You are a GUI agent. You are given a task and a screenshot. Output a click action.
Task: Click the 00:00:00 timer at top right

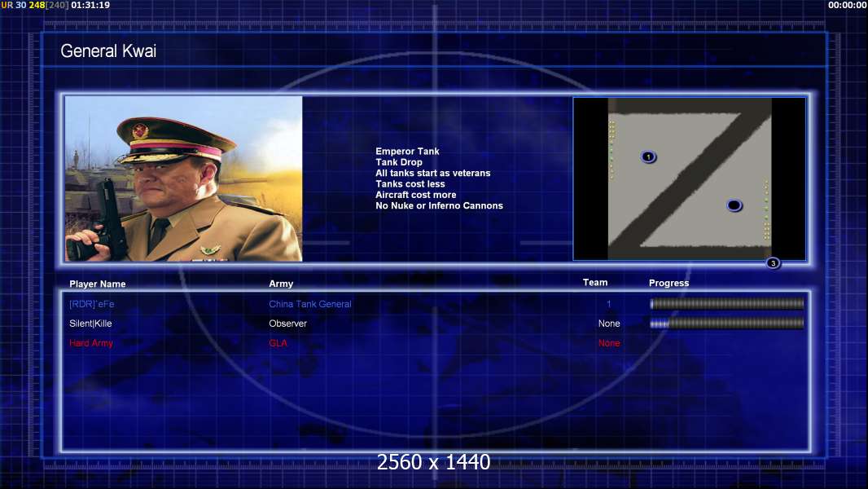(848, 5)
